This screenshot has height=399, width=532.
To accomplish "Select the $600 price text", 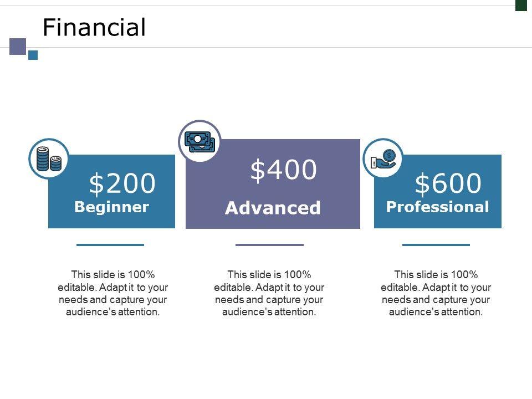I will [x=448, y=183].
